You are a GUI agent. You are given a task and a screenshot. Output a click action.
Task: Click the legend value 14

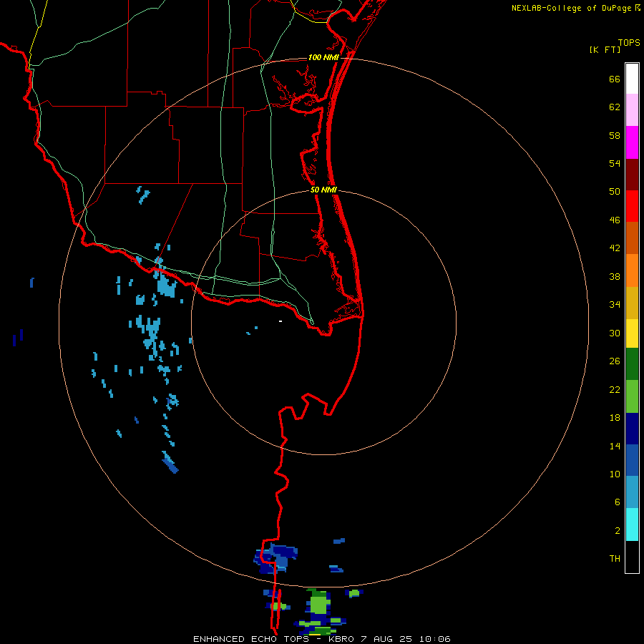[x=615, y=446]
